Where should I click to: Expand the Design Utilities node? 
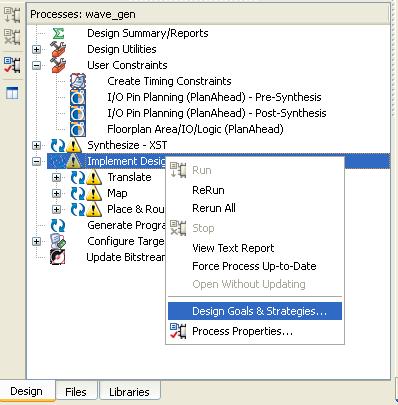(x=36, y=49)
